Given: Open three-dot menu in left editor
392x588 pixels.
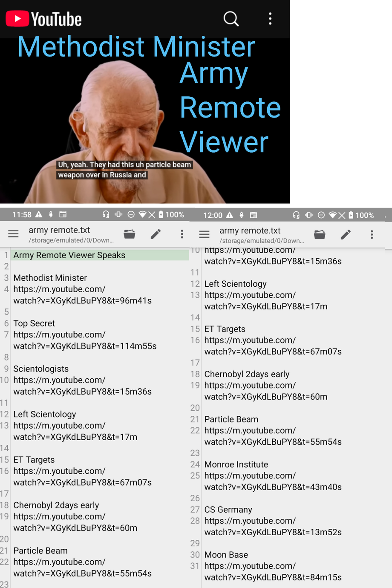Looking at the screenshot, I should point(182,234).
